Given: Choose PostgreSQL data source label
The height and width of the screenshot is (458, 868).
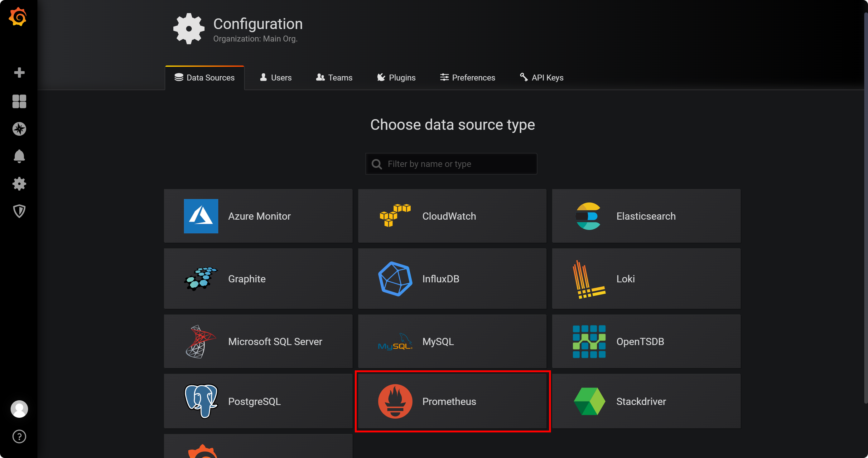Looking at the screenshot, I should 254,401.
